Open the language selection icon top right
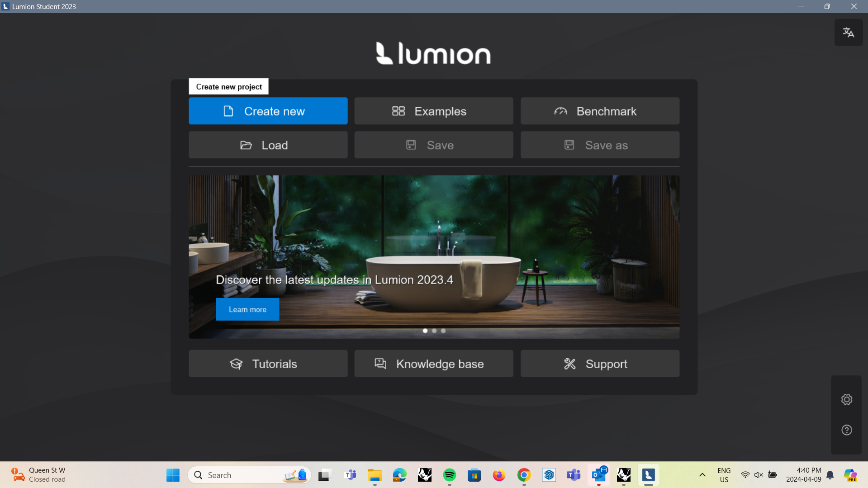Viewport: 868px width, 488px height. tap(848, 32)
